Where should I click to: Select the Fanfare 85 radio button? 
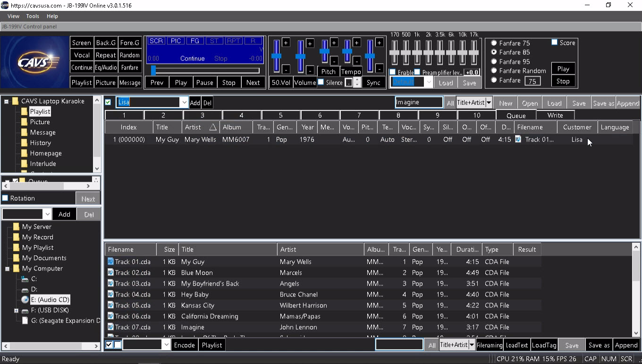(x=494, y=52)
